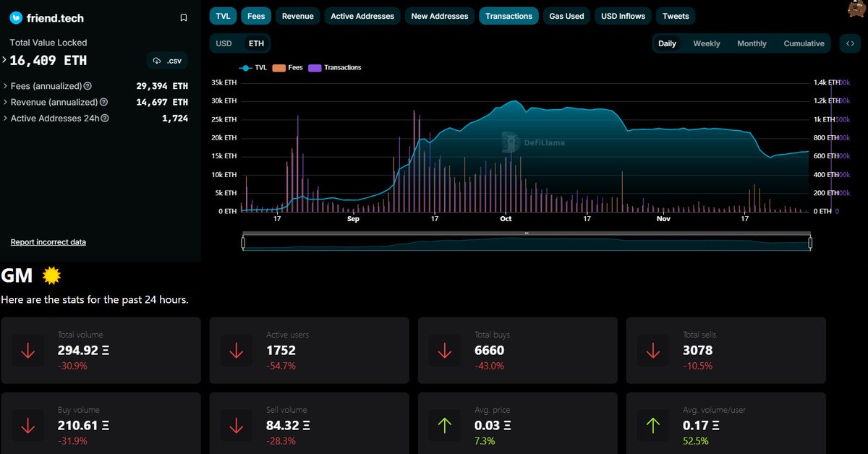Image resolution: width=868 pixels, height=454 pixels.
Task: Select the Monthly interval tab
Action: click(752, 43)
